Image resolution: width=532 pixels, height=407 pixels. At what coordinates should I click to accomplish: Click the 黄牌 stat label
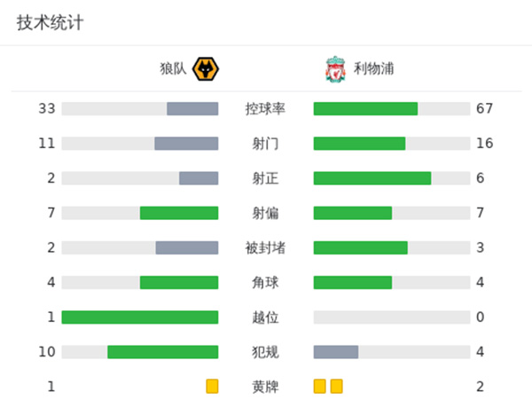(x=265, y=387)
